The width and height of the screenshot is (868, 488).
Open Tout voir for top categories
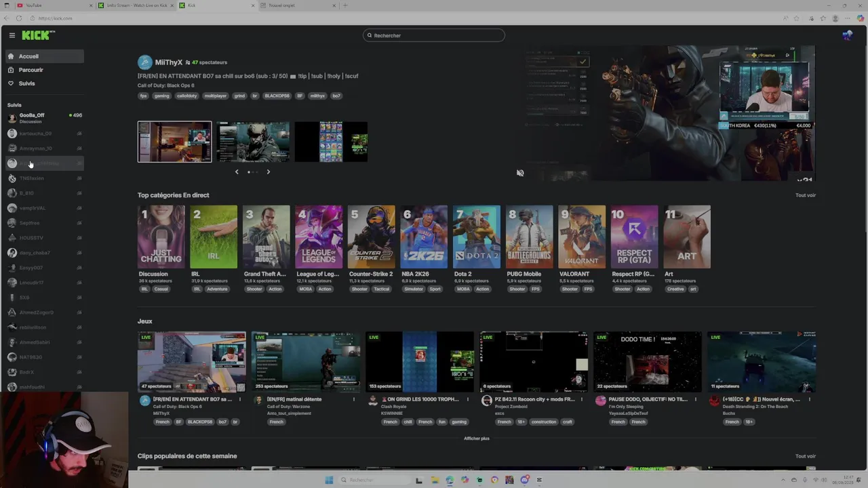tap(806, 195)
